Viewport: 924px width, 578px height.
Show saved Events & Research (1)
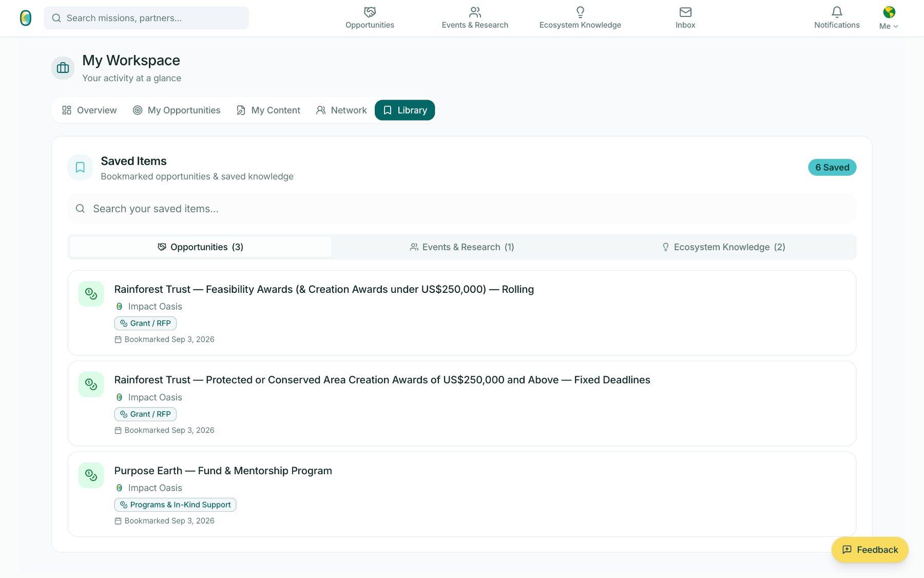click(462, 247)
